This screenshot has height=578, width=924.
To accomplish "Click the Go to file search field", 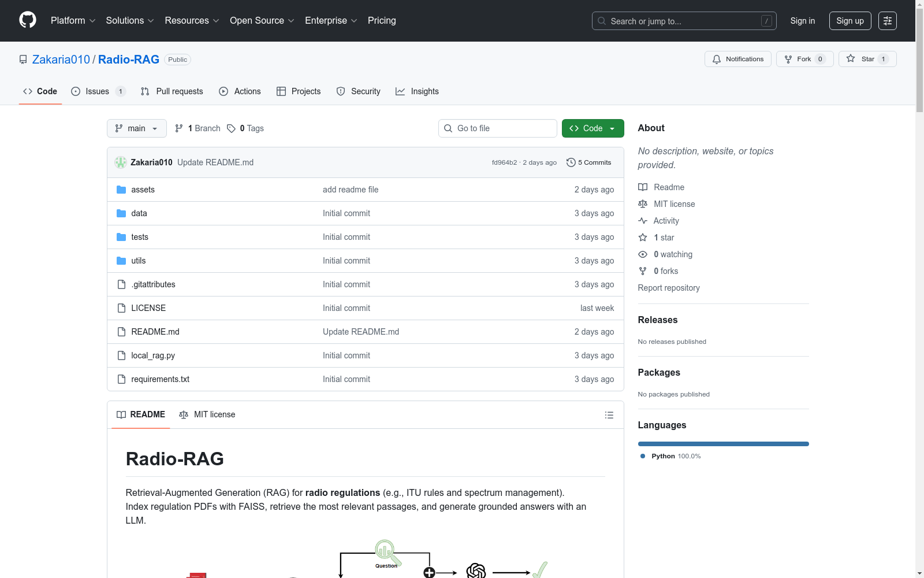I will tap(498, 128).
